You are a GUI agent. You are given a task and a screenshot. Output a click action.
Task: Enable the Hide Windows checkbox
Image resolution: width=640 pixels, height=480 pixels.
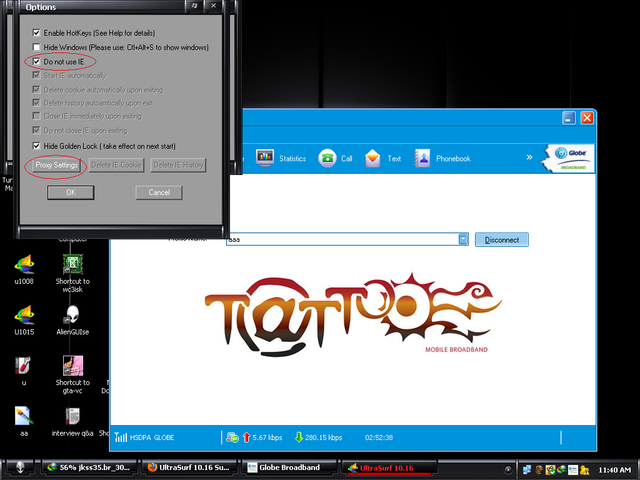click(36, 47)
